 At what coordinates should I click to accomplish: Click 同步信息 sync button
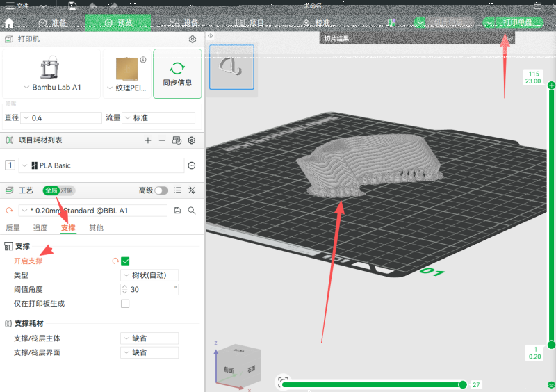tap(177, 74)
